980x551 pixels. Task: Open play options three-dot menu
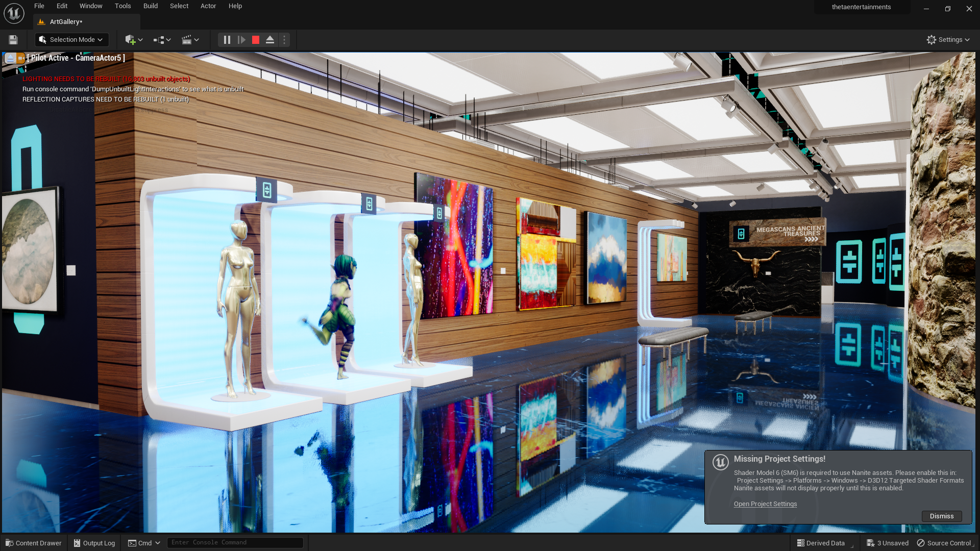pyautogui.click(x=284, y=40)
